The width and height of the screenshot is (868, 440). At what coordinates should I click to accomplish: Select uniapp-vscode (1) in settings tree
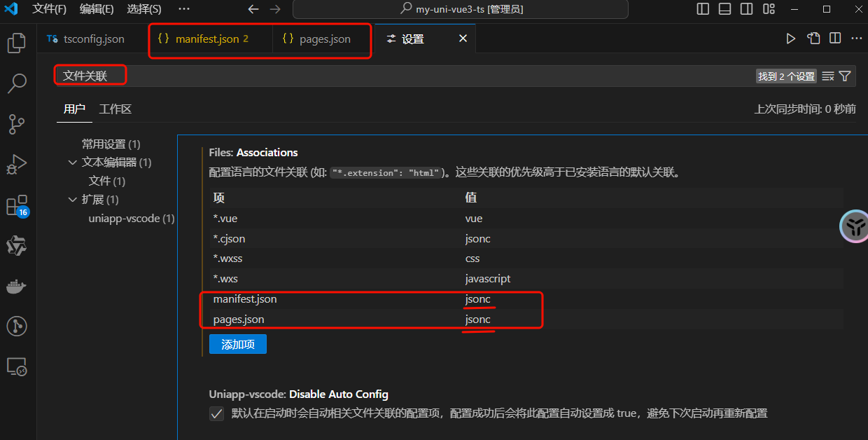[132, 219]
